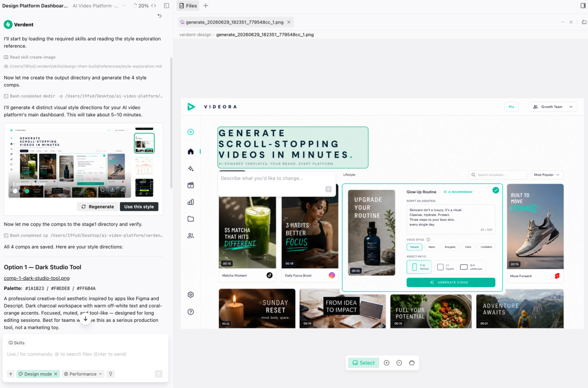Screen dimensions: 588x388
Task: Focus the command prompt input field
Action: pos(85,354)
